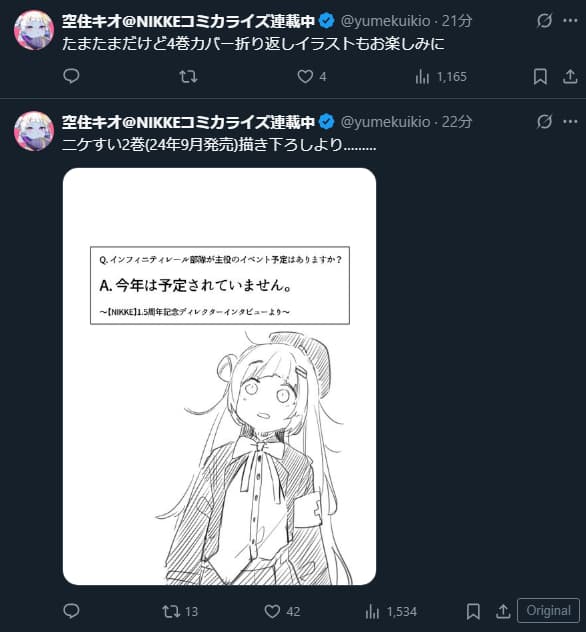Open the manga sketch image
This screenshot has height=632, width=586.
tap(220, 376)
